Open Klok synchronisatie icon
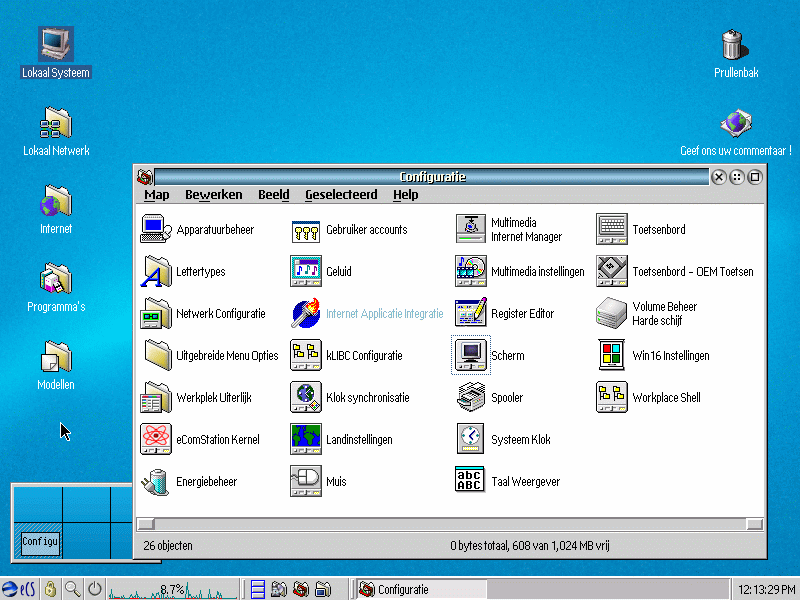 pyautogui.click(x=306, y=397)
